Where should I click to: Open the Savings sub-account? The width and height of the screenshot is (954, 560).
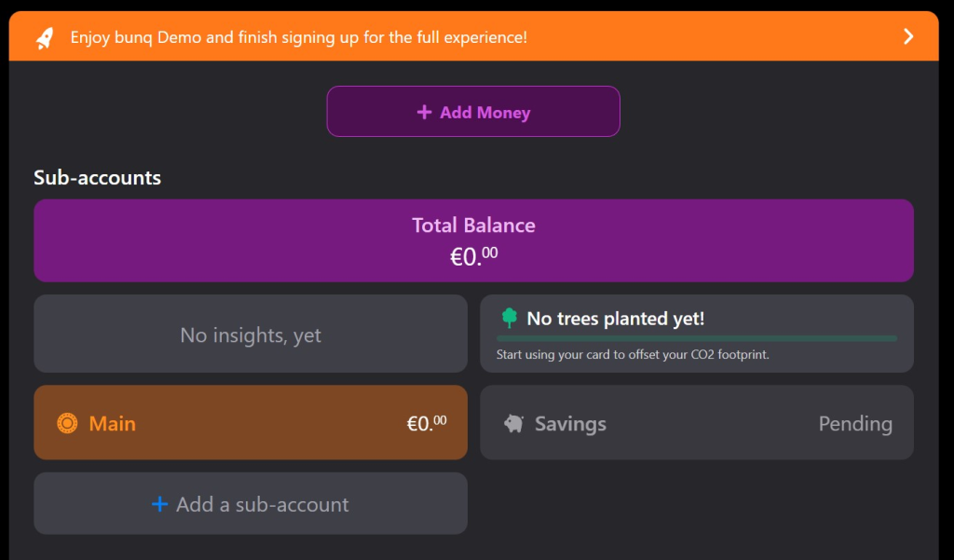696,424
